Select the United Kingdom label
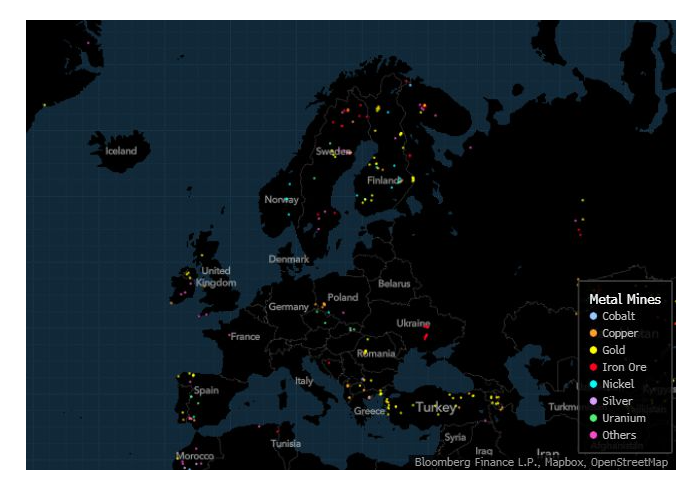Image resolution: width=697 pixels, height=488 pixels. 216,277
